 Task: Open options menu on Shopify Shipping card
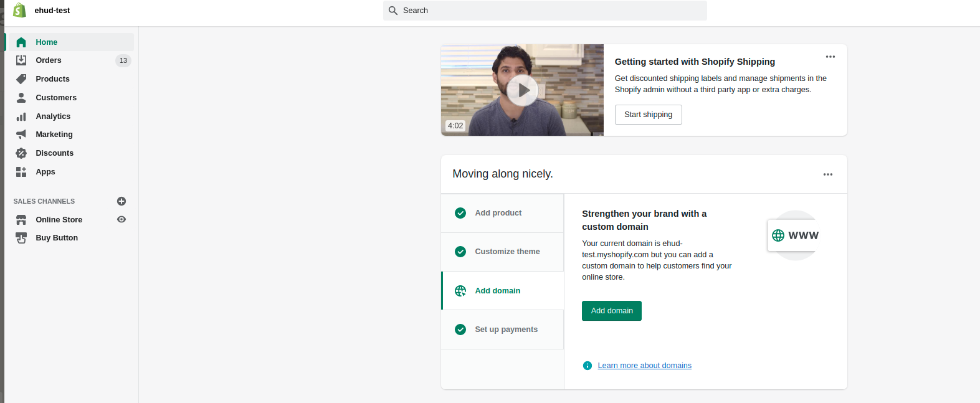pos(830,57)
